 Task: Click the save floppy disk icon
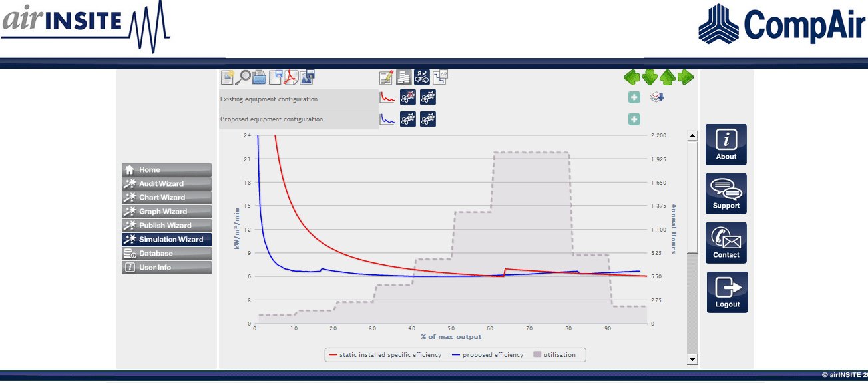(x=276, y=77)
